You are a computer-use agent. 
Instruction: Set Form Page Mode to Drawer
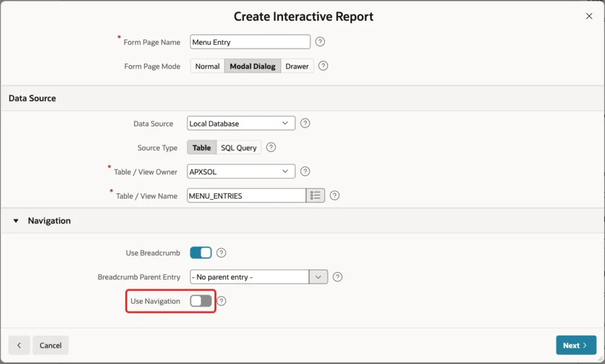click(x=297, y=66)
